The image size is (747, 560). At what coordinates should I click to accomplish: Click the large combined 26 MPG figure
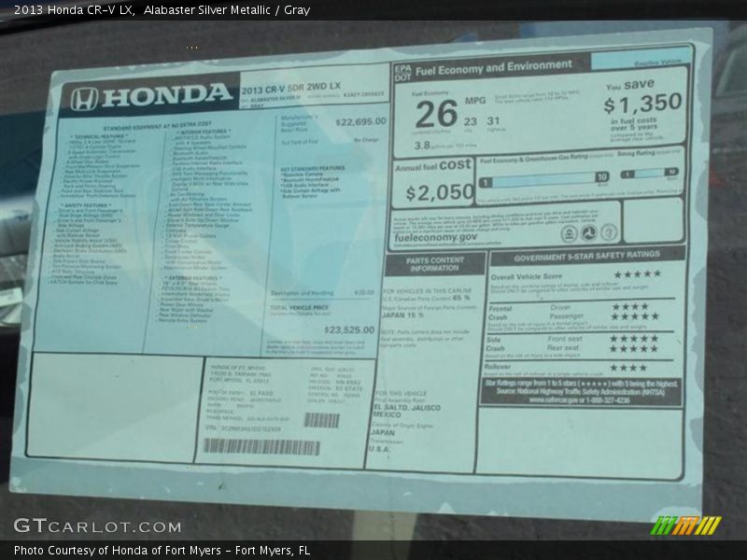tap(436, 114)
